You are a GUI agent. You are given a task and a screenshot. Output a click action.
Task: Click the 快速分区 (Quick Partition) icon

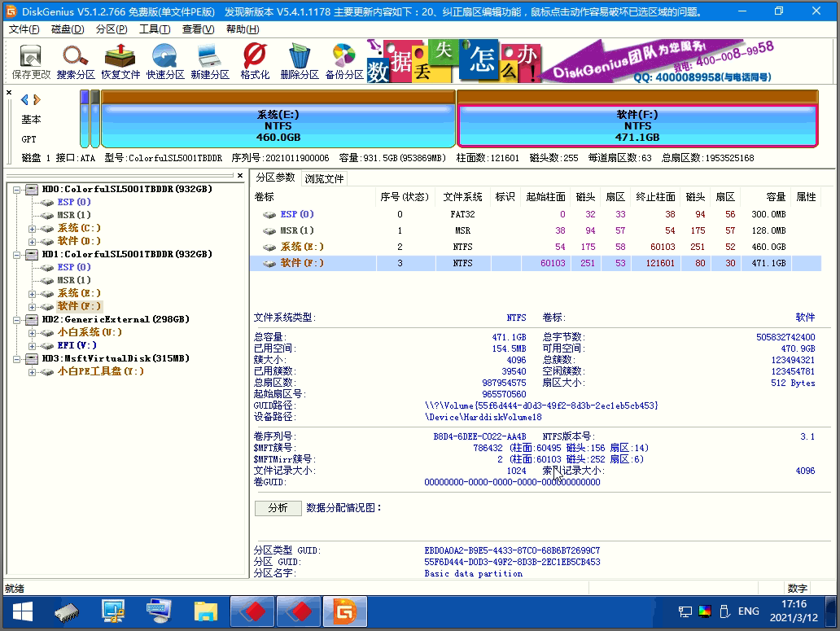(165, 62)
